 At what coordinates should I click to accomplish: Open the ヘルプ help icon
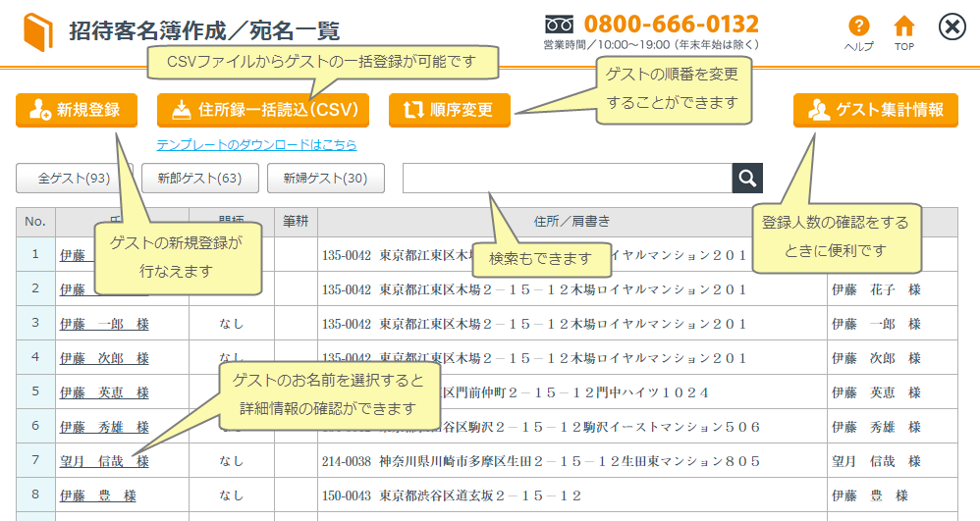(858, 27)
